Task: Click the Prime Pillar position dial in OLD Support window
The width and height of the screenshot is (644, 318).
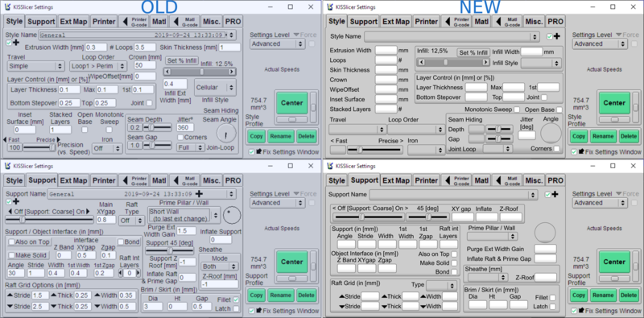Action: [233, 215]
